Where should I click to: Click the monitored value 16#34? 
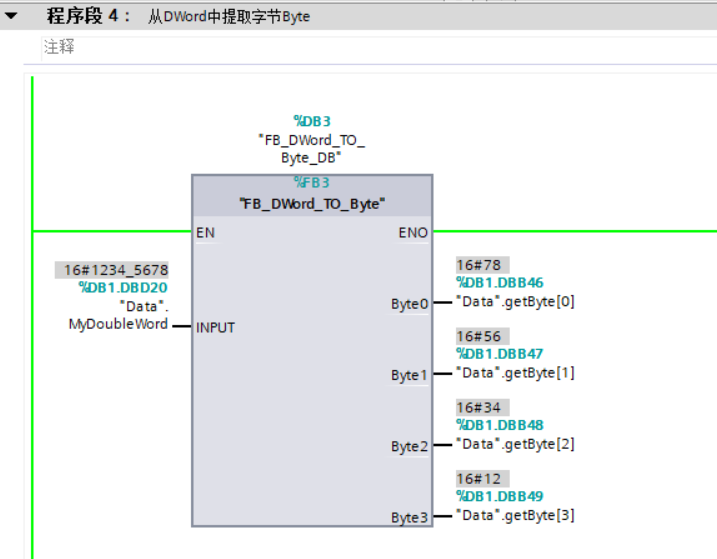point(482,408)
